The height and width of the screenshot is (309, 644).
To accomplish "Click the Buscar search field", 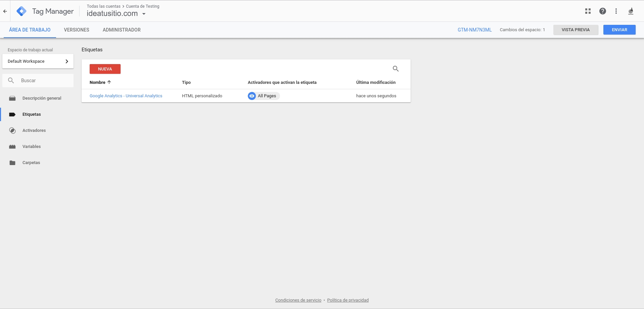I will pyautogui.click(x=44, y=81).
